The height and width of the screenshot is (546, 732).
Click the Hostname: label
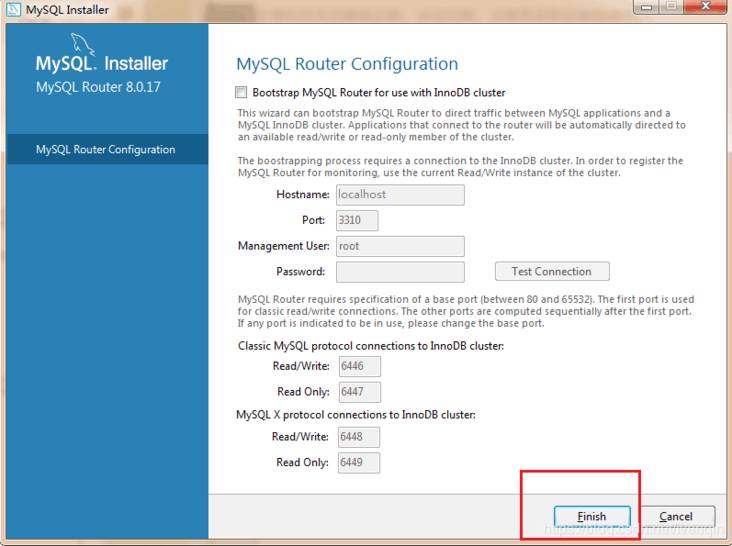303,195
